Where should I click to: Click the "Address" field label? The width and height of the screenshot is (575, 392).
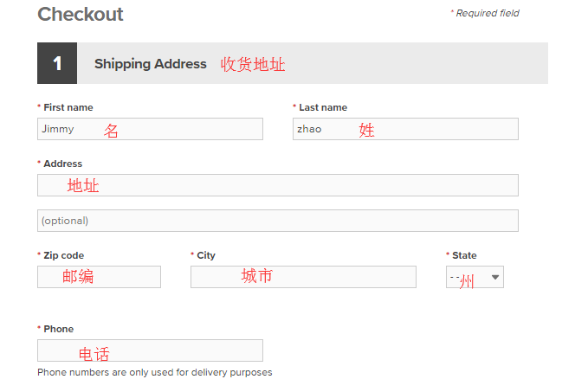[62, 164]
